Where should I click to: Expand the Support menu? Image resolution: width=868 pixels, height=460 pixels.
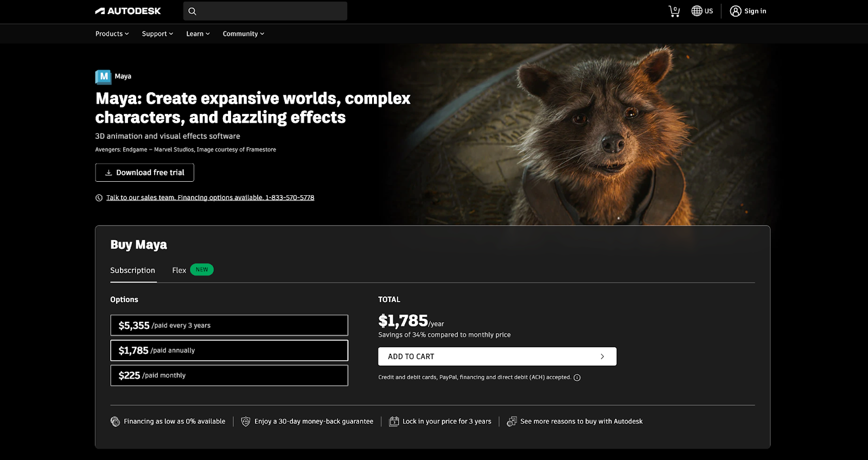(x=157, y=34)
